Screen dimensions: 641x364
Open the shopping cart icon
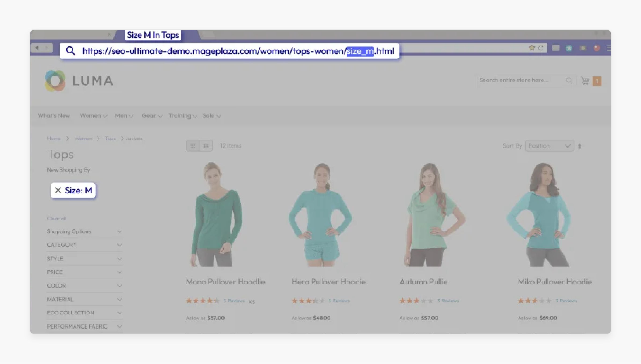click(585, 81)
